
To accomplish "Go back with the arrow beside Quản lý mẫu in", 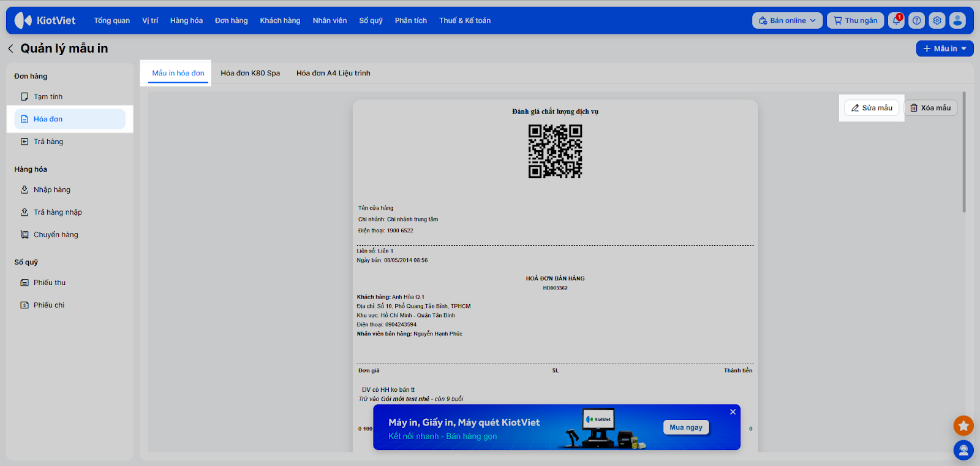I will point(10,48).
